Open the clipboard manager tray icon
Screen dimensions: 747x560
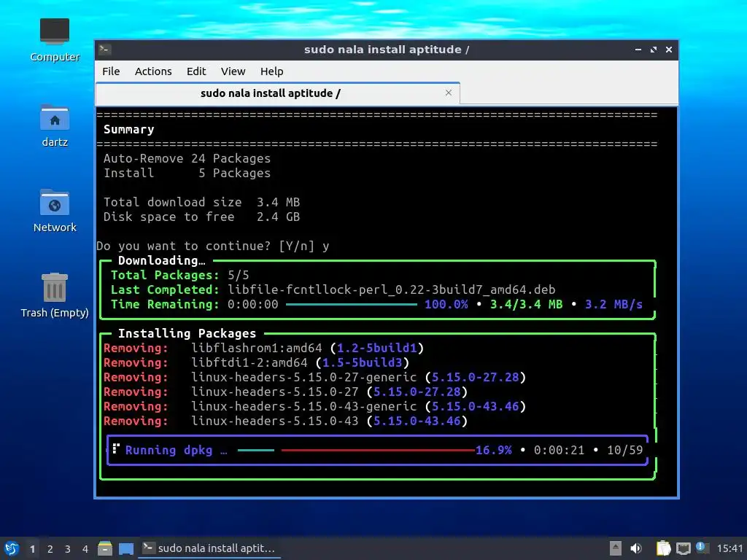pyautogui.click(x=663, y=548)
